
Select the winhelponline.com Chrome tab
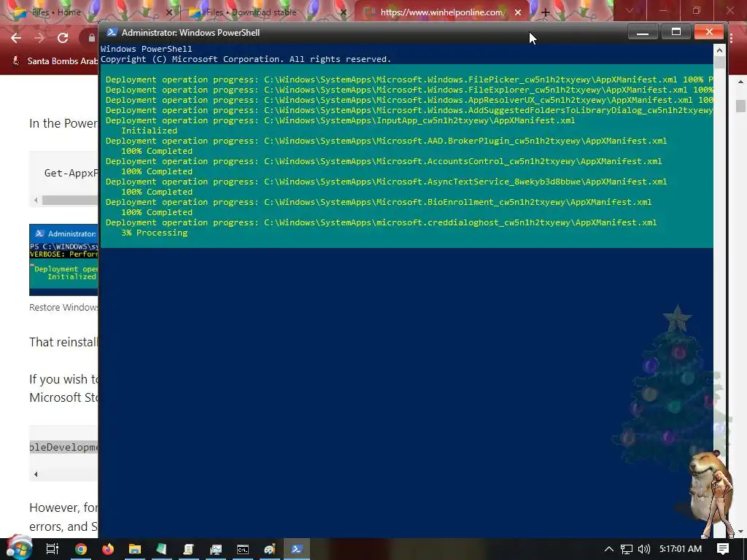(441, 12)
